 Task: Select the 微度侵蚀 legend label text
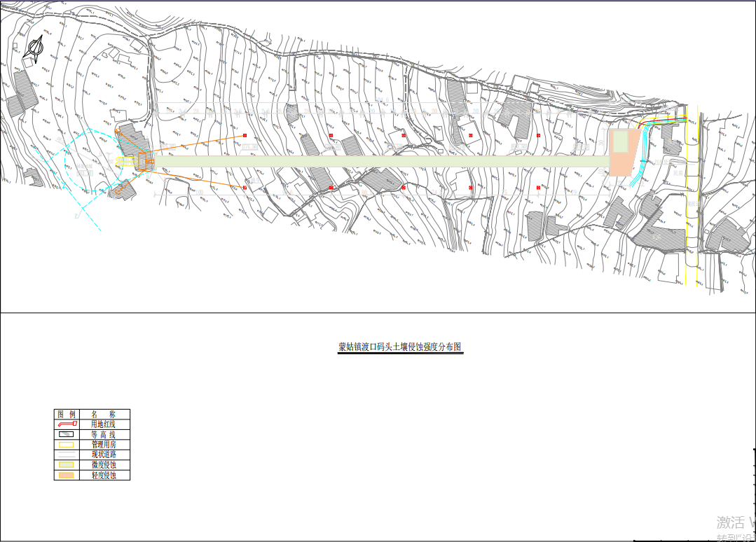(103, 465)
